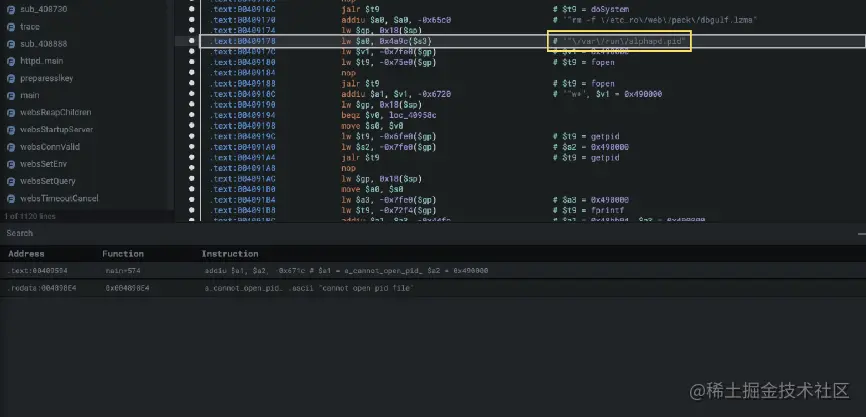
Task: Click 'lw $s2, -0x7fe0($gp)' instruction
Action: point(389,147)
